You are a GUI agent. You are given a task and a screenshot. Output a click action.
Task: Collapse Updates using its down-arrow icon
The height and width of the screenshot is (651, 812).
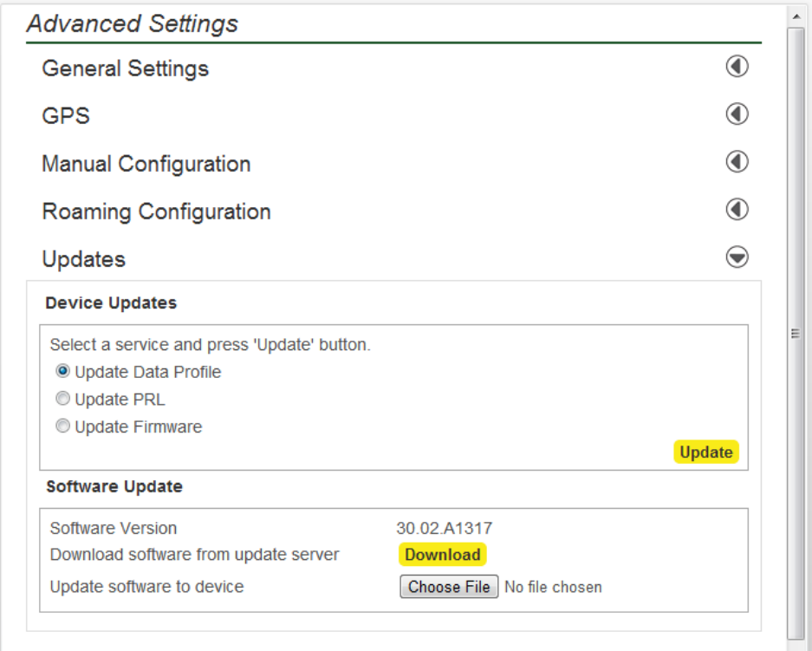pyautogui.click(x=737, y=257)
